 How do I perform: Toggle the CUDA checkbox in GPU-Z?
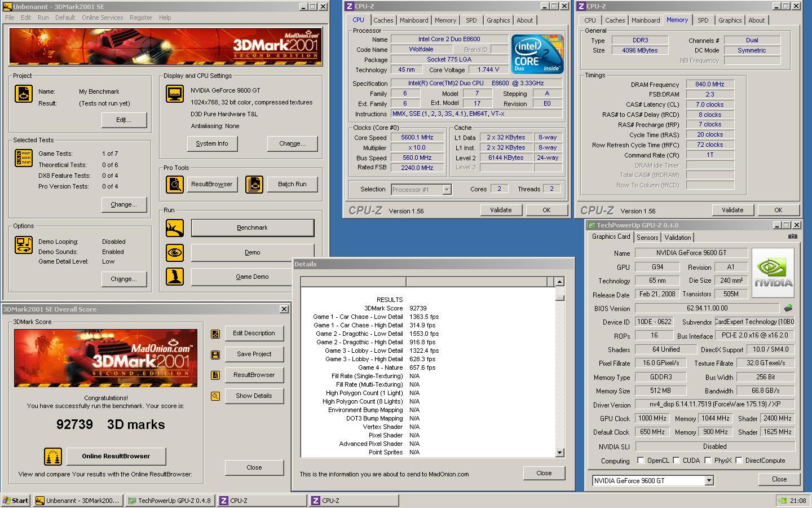point(676,461)
